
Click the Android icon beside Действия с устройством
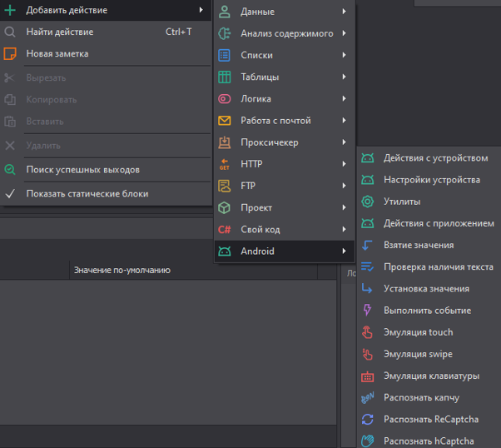368,158
